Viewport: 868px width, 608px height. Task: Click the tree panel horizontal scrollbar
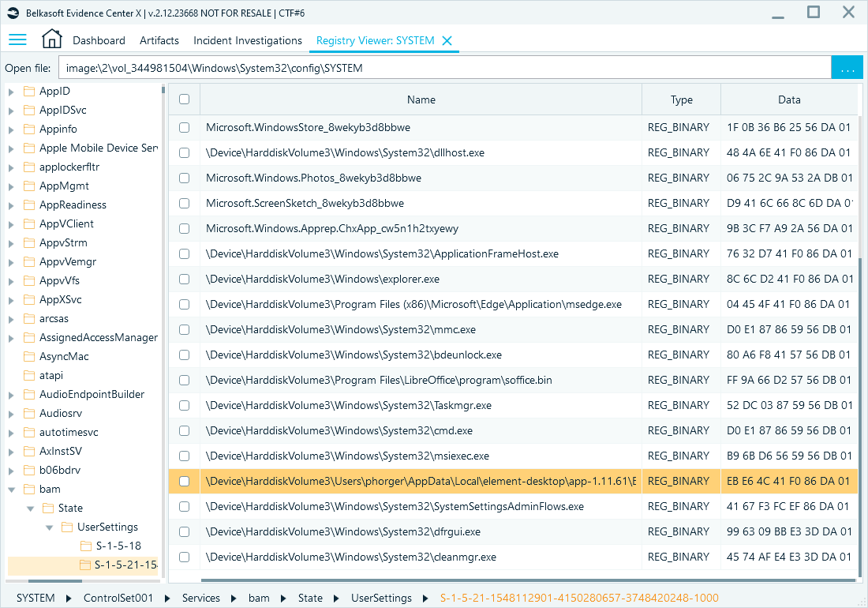click(54, 581)
